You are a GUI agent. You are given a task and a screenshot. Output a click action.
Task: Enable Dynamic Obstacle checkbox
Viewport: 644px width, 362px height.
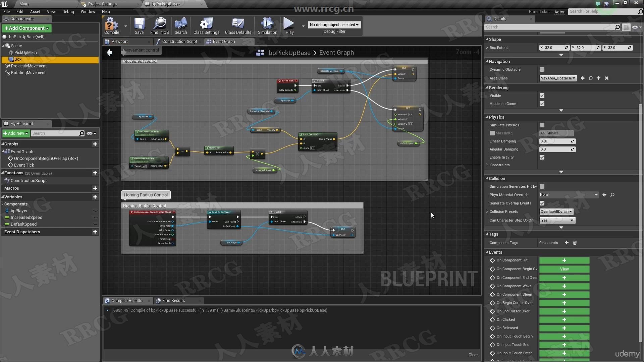click(542, 69)
